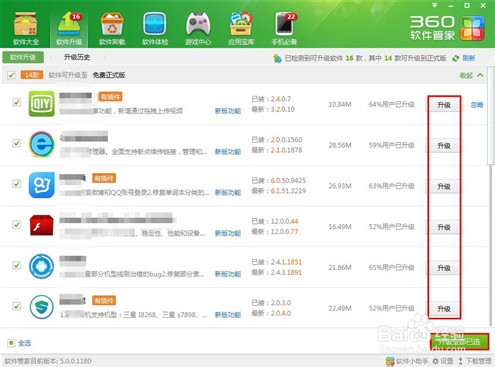Open the 游戏中心 game center icon
Viewport: 495px width, 367px height.
[198, 29]
